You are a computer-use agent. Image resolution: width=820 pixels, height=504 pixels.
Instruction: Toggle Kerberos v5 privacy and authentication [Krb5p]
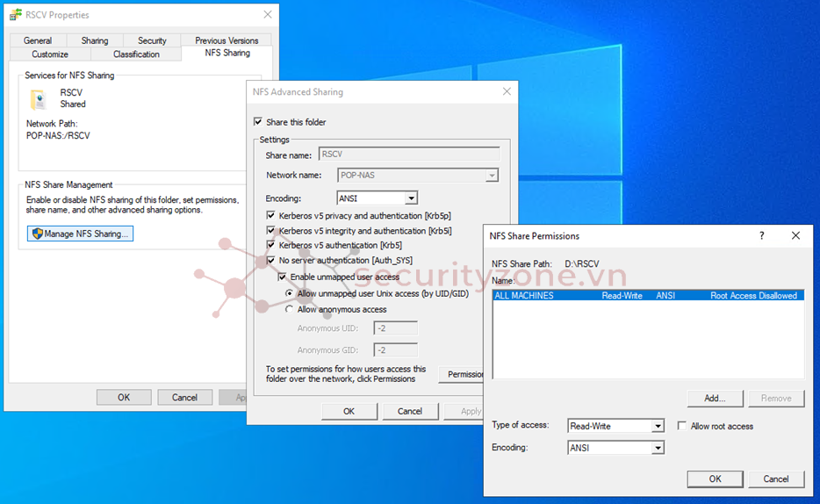point(270,216)
